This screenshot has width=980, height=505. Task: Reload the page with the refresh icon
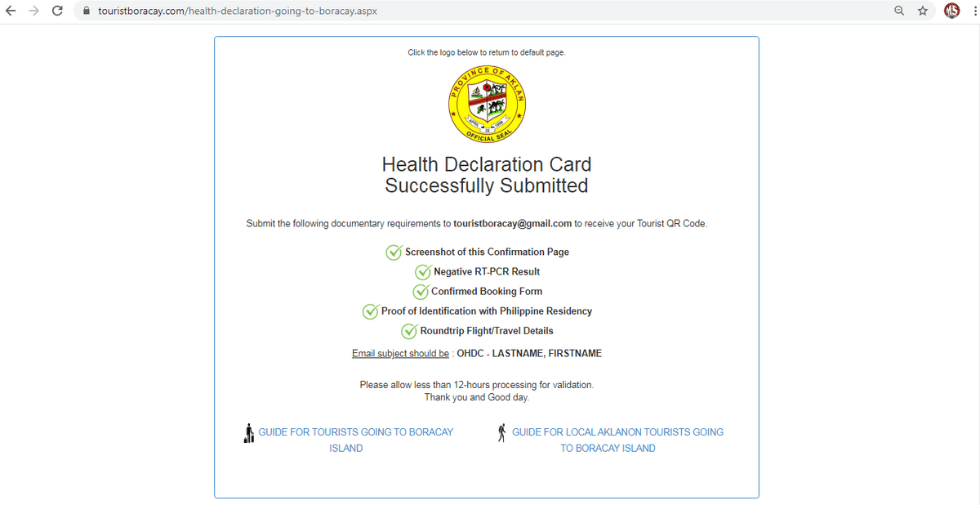pyautogui.click(x=57, y=11)
